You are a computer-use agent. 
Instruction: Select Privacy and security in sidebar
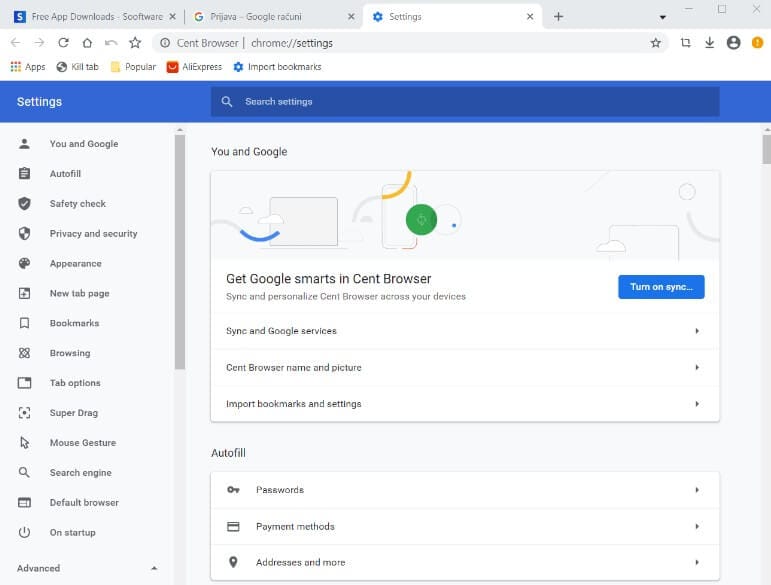point(93,234)
